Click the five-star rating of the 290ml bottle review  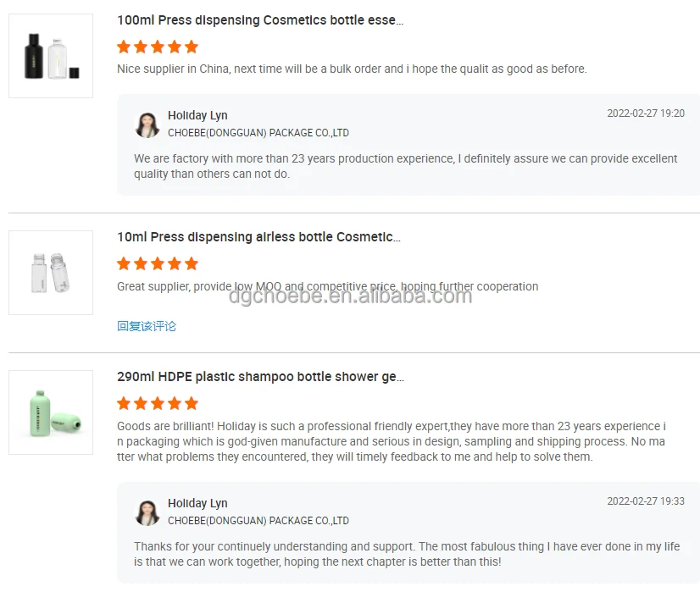[158, 403]
